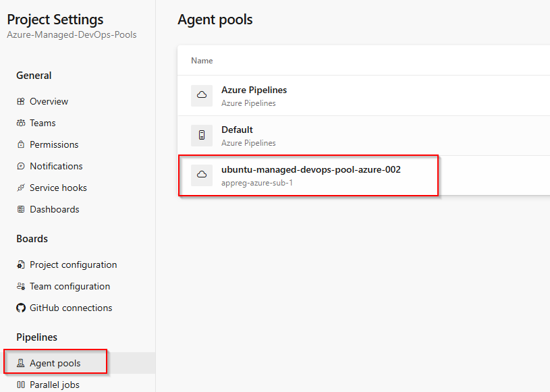Screen dimensions: 550x392
Task: Click the Azure-Managed-DevOps-Pools project name
Action: (x=72, y=34)
